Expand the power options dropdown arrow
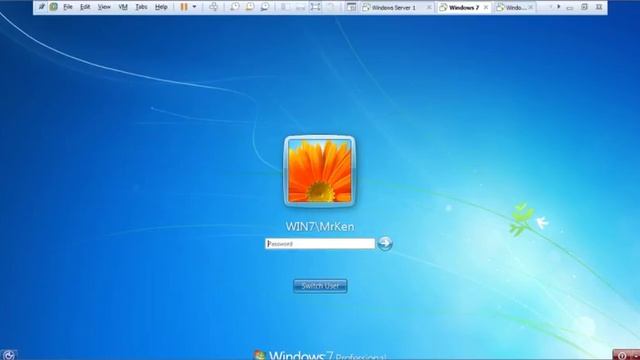640x360 pixels. pyautogui.click(x=194, y=7)
